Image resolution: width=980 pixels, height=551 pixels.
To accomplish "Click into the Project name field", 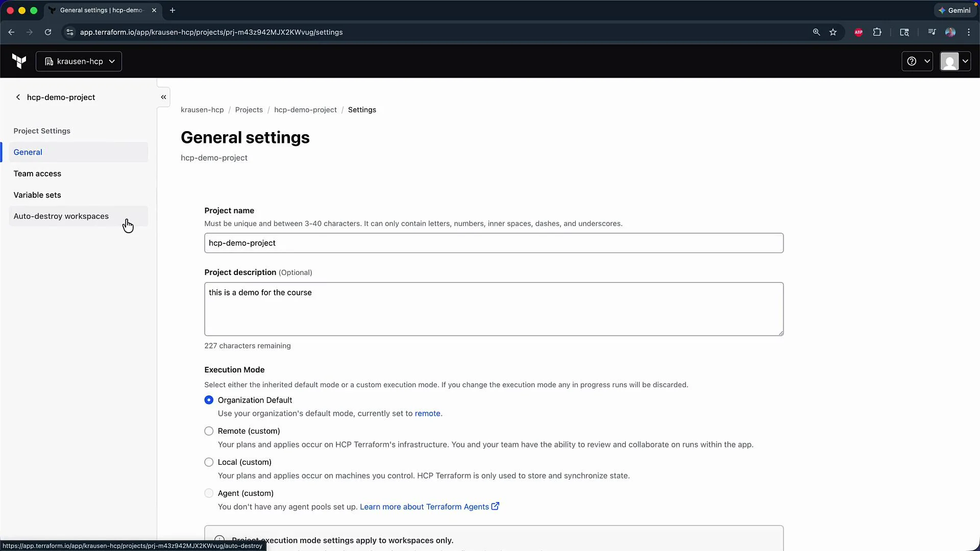I will pyautogui.click(x=494, y=243).
